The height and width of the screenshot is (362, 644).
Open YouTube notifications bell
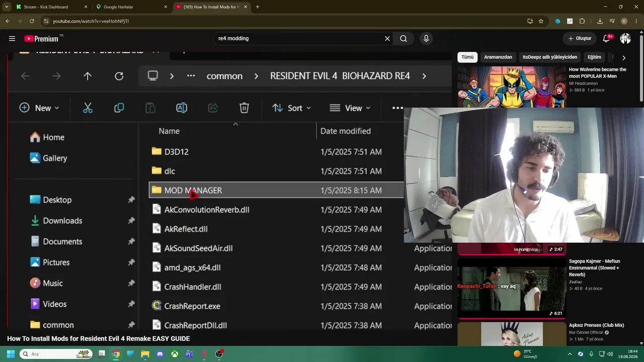coord(607,38)
